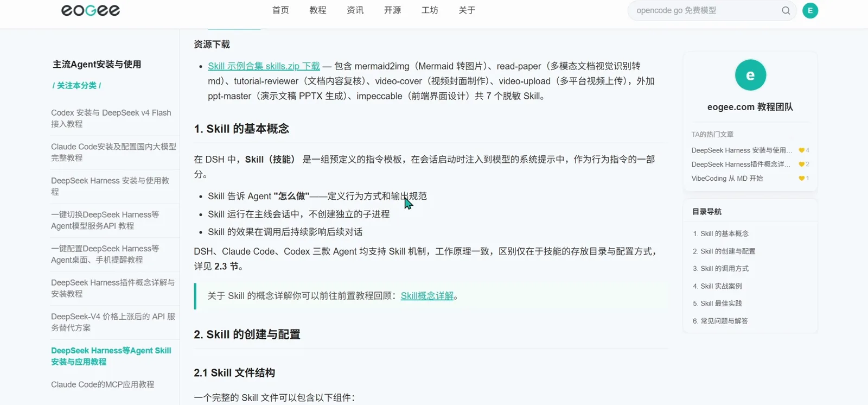Open hot article DeepSeek Harness插件概念详

coord(742,164)
